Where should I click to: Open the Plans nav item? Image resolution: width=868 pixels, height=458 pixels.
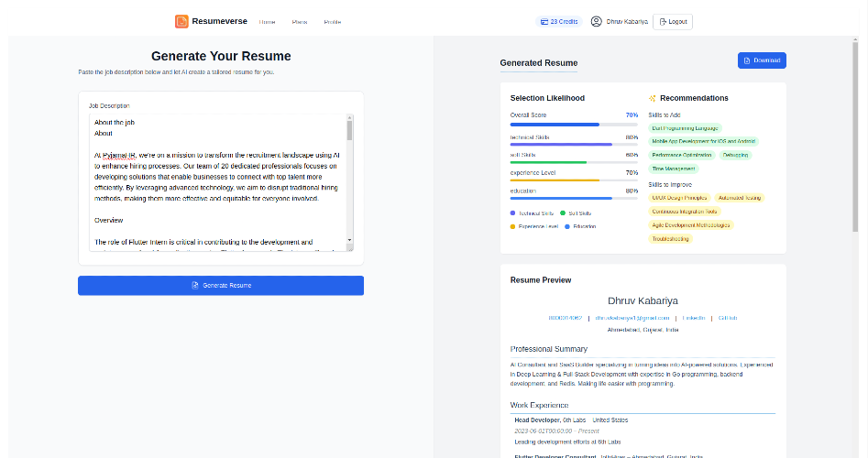click(x=300, y=22)
